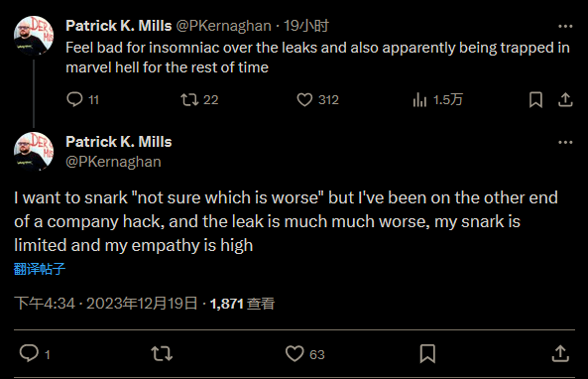The height and width of the screenshot is (379, 588).
Task: Open Patrick K. Mills profile from first tweet name
Action: click(119, 26)
